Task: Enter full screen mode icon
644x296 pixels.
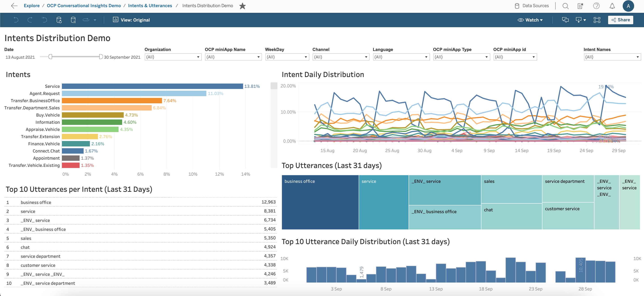Action: point(597,20)
